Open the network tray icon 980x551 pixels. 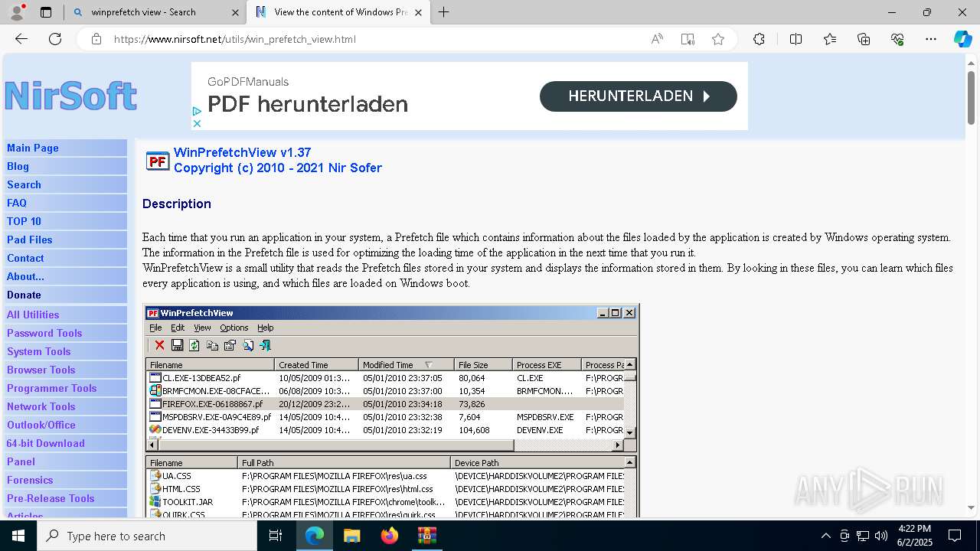click(x=863, y=536)
